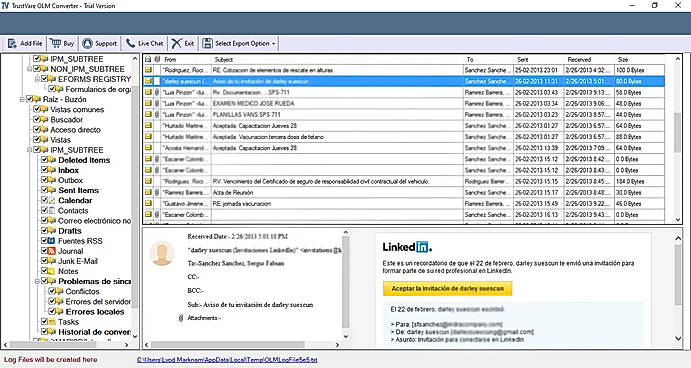The image size is (691, 368).
Task: Select the Correo electrónico no deseado folder
Action: pos(94,220)
